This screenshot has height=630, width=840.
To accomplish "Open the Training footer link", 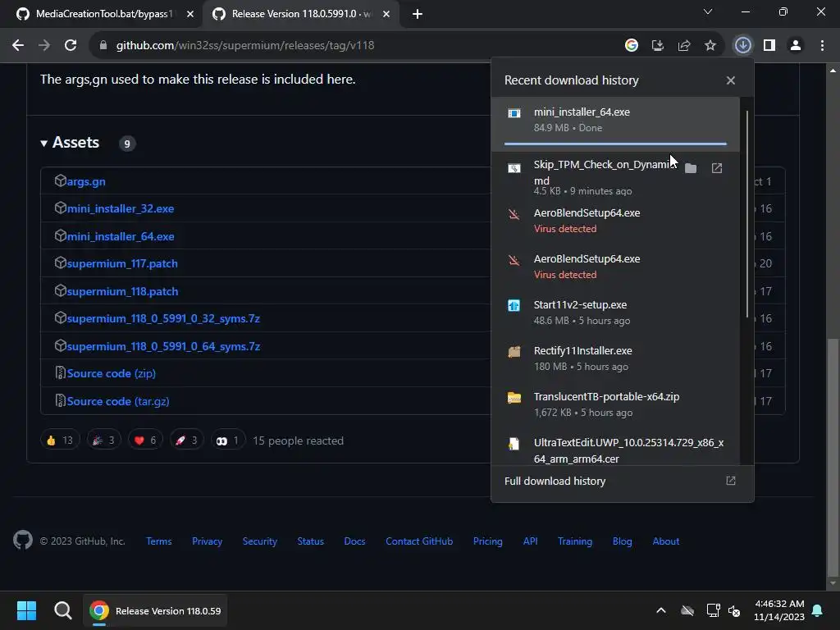I will 575,541.
